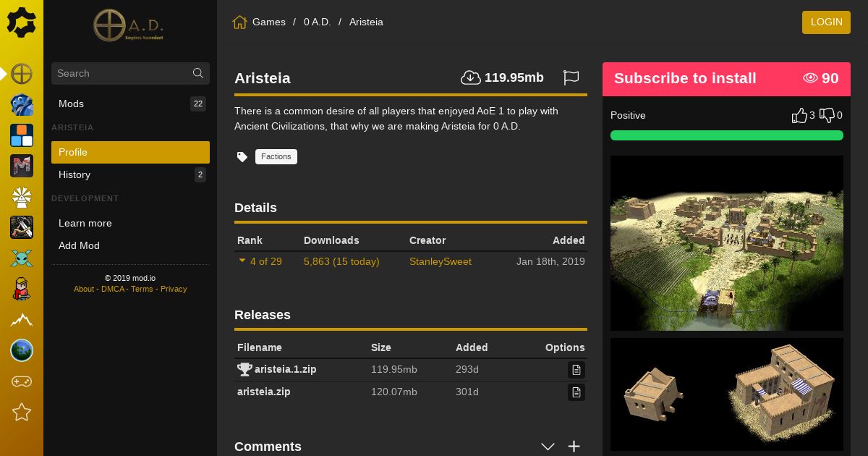Click the LOGIN button
The height and width of the screenshot is (456, 868).
(826, 22)
